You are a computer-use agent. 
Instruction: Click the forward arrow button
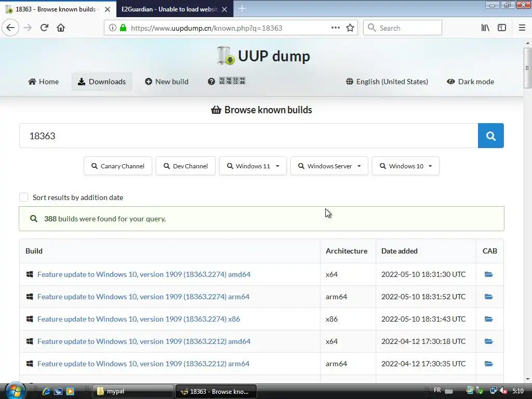(x=28, y=28)
